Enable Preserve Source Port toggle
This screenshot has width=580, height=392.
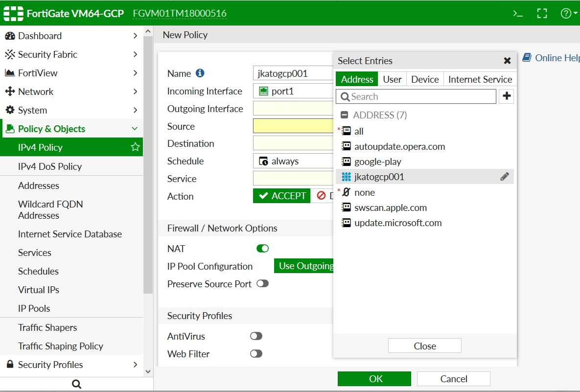pyautogui.click(x=263, y=284)
